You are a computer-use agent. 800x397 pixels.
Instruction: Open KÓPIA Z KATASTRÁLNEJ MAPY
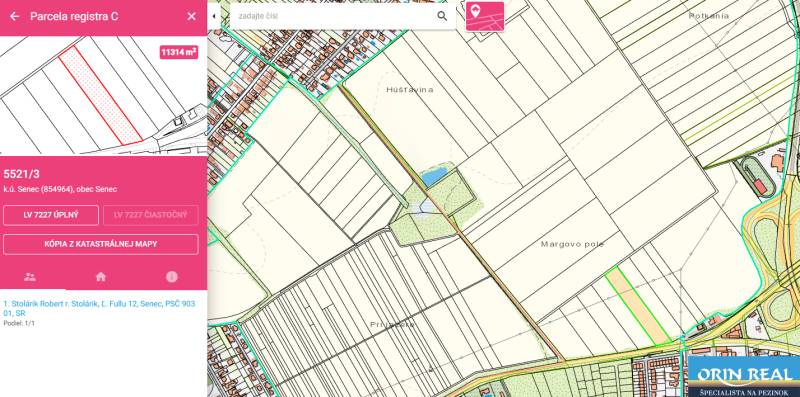click(x=101, y=244)
